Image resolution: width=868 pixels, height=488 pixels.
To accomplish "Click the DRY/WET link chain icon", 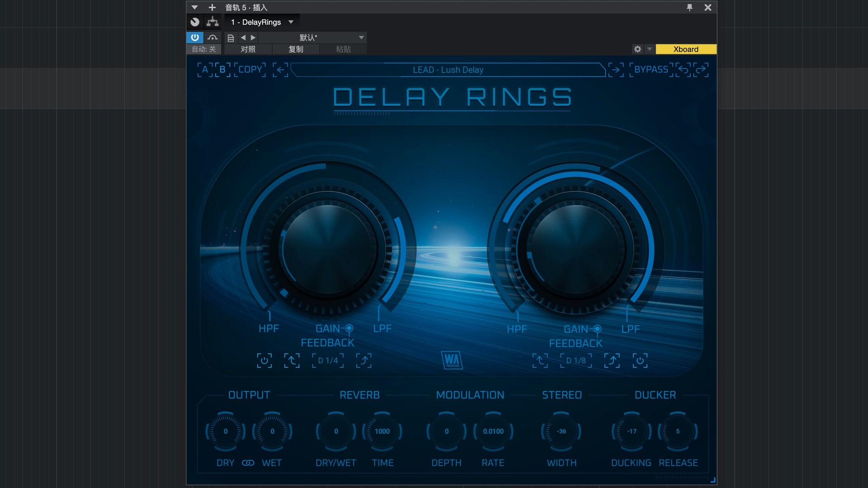I will 248,463.
